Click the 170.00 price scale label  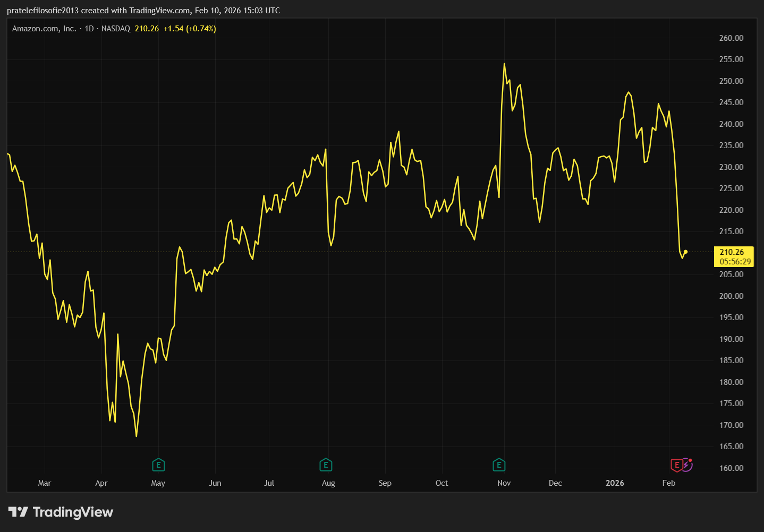pyautogui.click(x=731, y=425)
